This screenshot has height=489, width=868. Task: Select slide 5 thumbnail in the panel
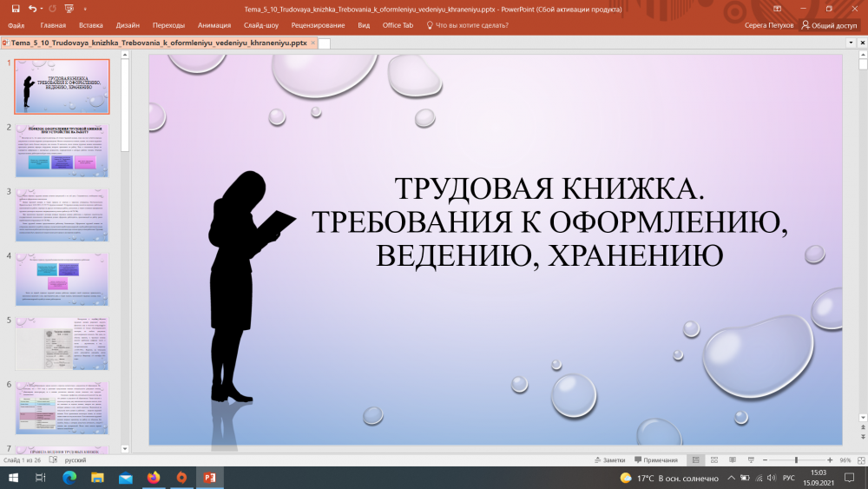point(62,342)
